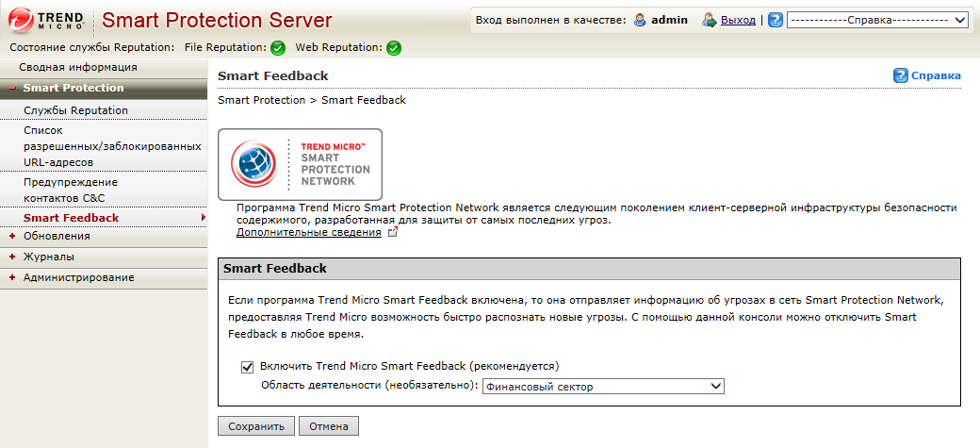Click the File Reputation green status icon

coord(278,48)
